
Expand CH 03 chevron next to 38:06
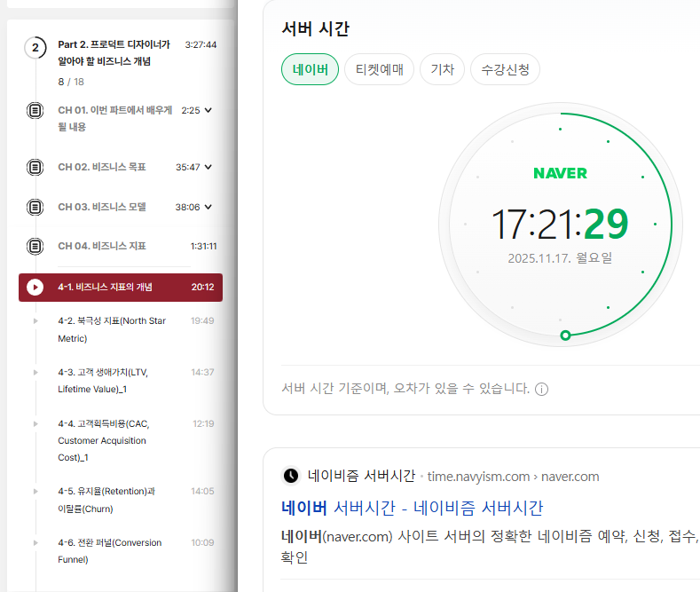tap(208, 207)
